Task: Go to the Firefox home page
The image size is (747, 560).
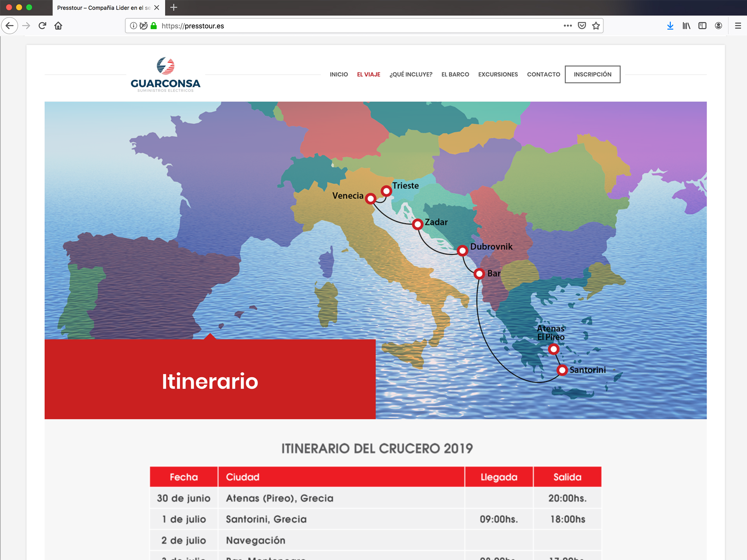Action: point(58,26)
